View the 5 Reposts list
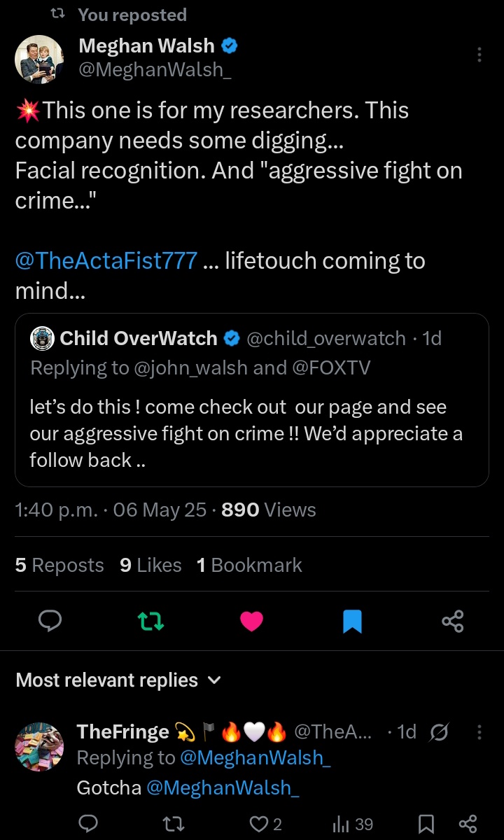Viewport: 504px width, 840px height. click(x=59, y=566)
